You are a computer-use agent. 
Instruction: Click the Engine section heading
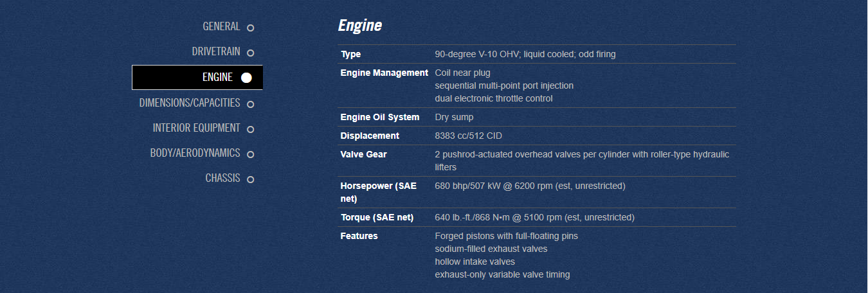point(359,26)
